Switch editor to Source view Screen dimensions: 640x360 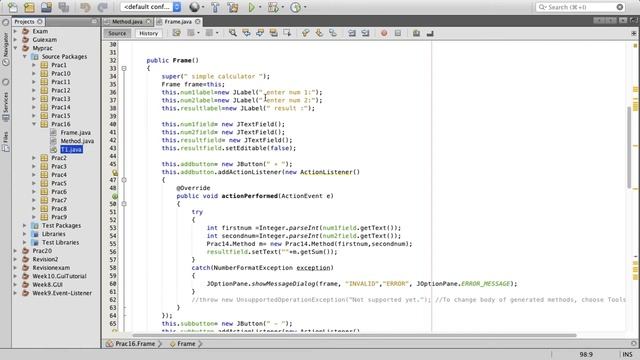[117, 33]
